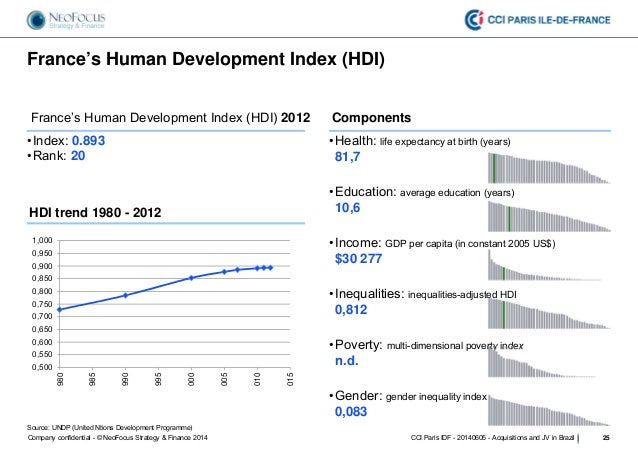This screenshot has height=451, width=638.
Task: Select the income value $30 277
Action: (358, 259)
